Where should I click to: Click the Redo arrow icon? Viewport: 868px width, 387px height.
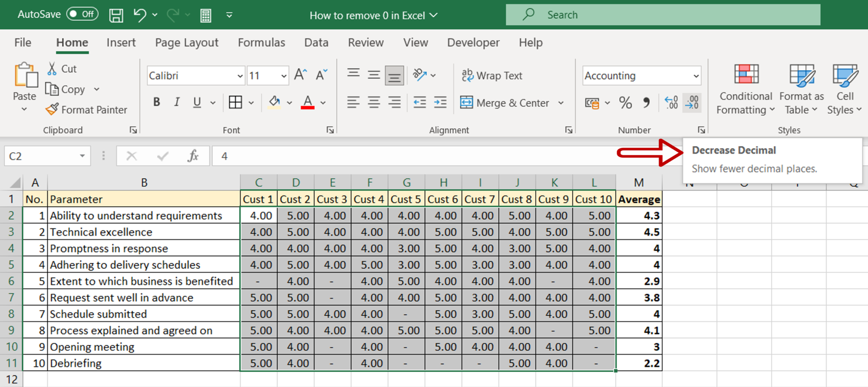173,15
